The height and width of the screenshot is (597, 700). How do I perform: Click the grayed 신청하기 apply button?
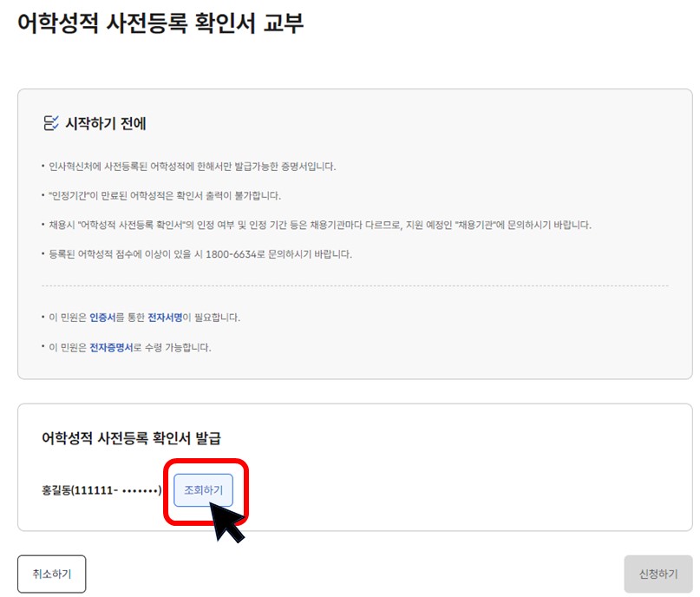(658, 574)
